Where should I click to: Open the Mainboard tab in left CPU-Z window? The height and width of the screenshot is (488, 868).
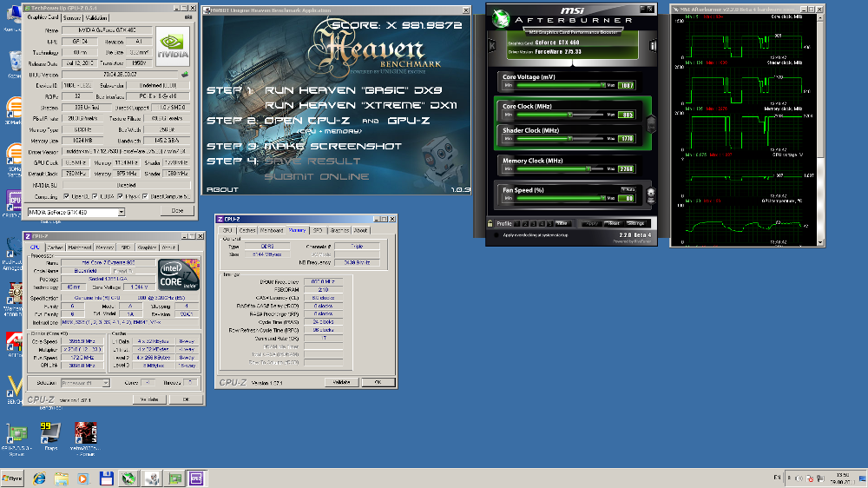coord(79,247)
